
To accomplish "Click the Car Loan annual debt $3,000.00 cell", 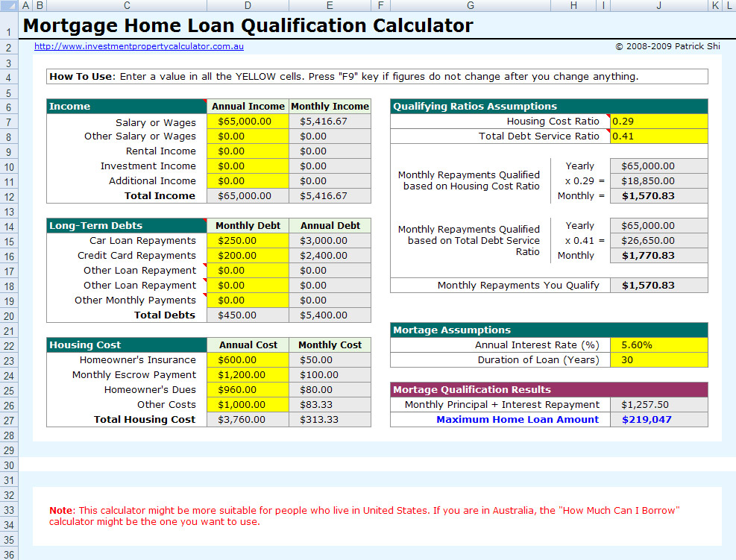I will pos(330,240).
